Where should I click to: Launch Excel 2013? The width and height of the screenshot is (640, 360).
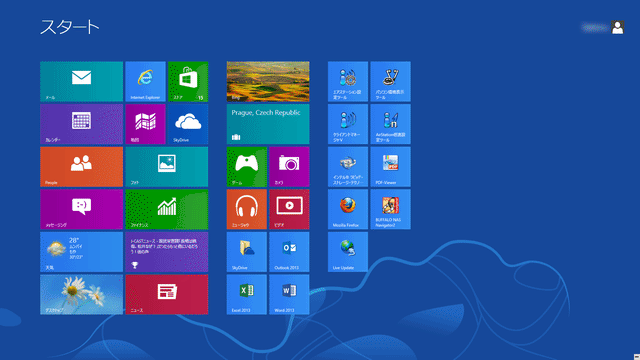pos(247,294)
